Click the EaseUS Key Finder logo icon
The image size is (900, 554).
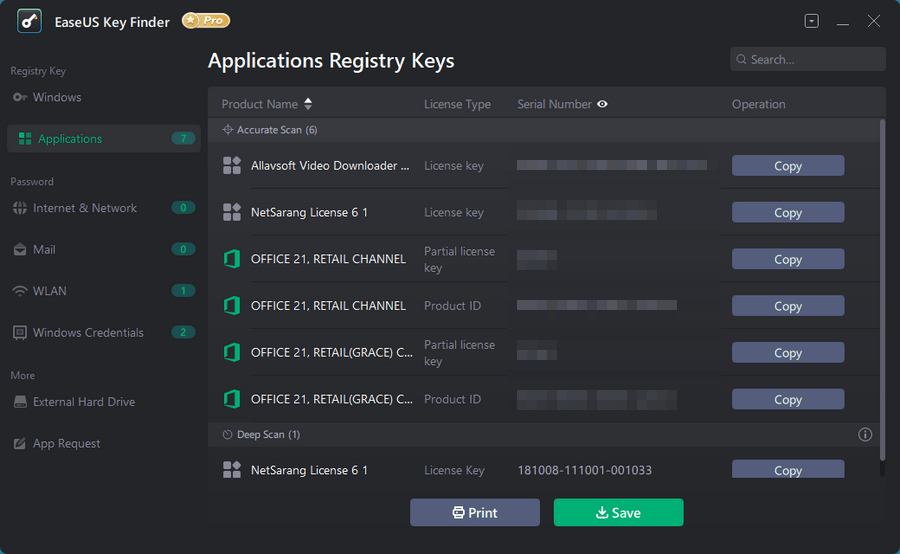29,21
